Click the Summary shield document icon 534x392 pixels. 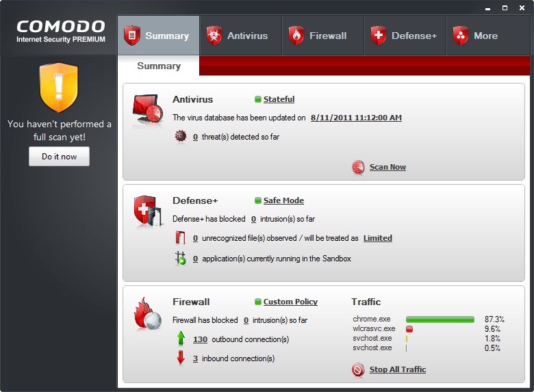pos(132,36)
